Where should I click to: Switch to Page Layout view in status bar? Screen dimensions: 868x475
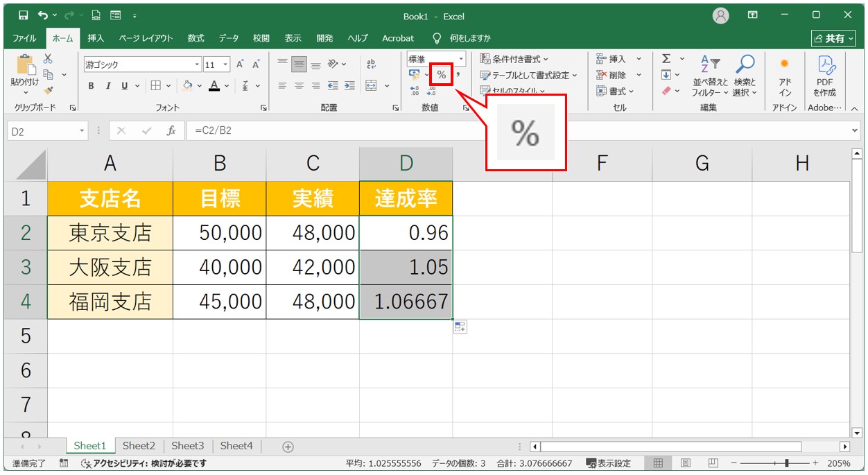[x=686, y=463]
